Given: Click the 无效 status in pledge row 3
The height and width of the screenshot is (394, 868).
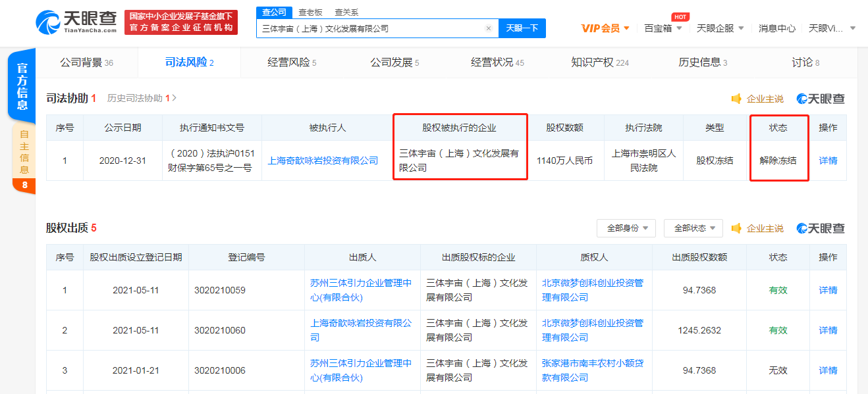Looking at the screenshot, I should (778, 370).
